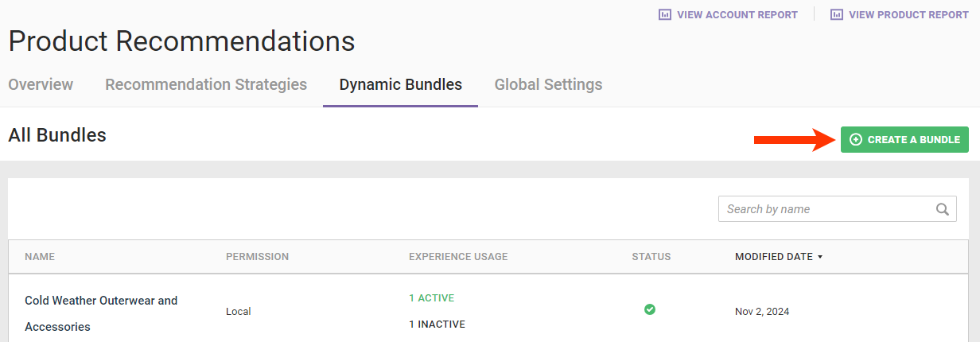Click the Permission column header

[x=257, y=257]
